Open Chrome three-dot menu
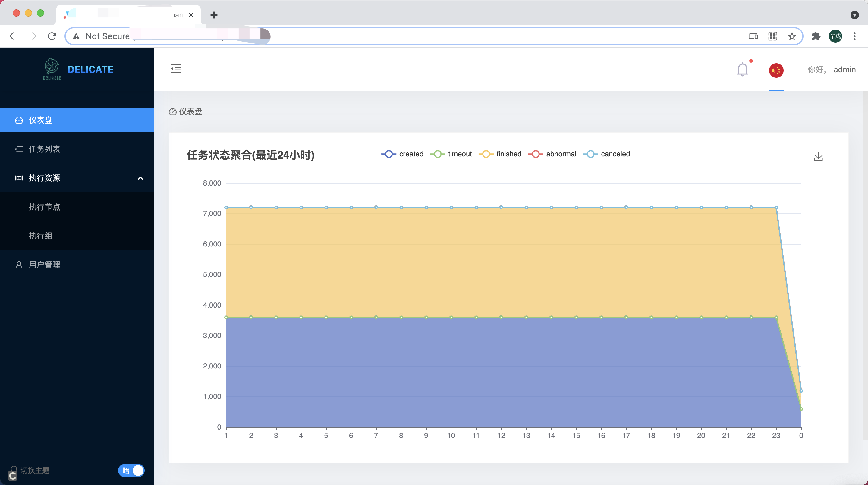 [x=854, y=36]
